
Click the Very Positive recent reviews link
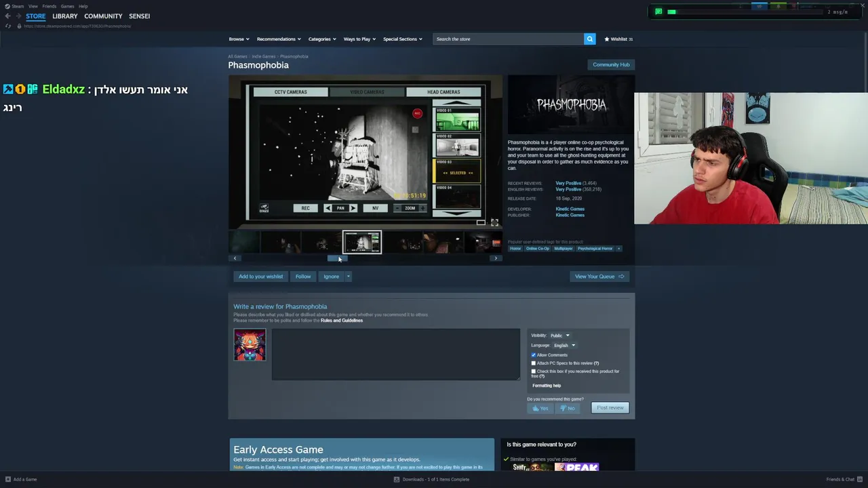coord(568,183)
